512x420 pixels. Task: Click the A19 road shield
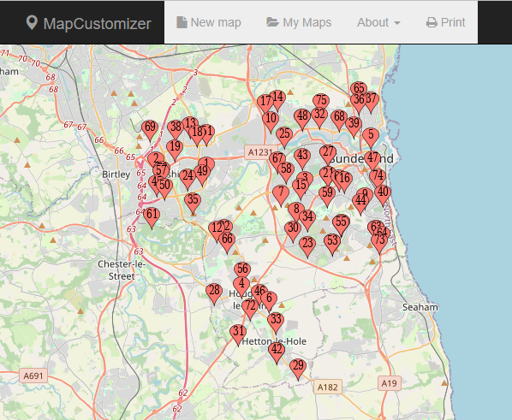390,383
